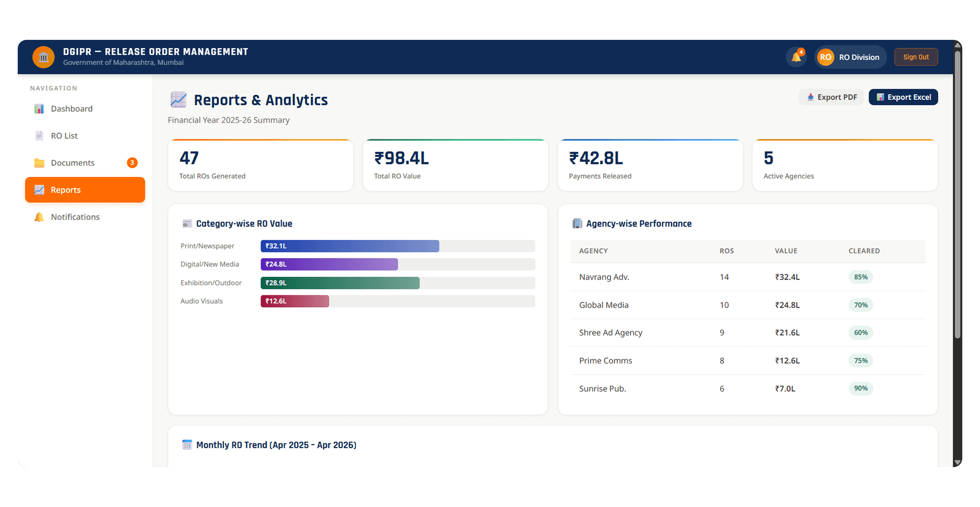Click the Agency-wise Performance building icon
Viewport: 980px width, 507px height.
(577, 223)
